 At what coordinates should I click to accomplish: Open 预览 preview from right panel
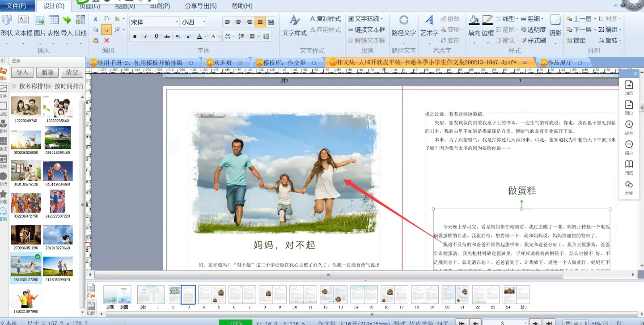click(x=629, y=164)
